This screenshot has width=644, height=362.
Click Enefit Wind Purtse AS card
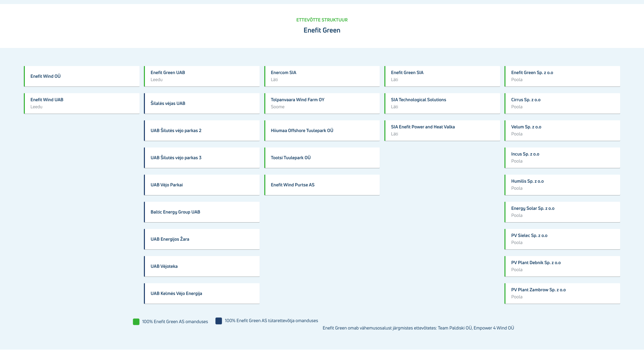322,185
